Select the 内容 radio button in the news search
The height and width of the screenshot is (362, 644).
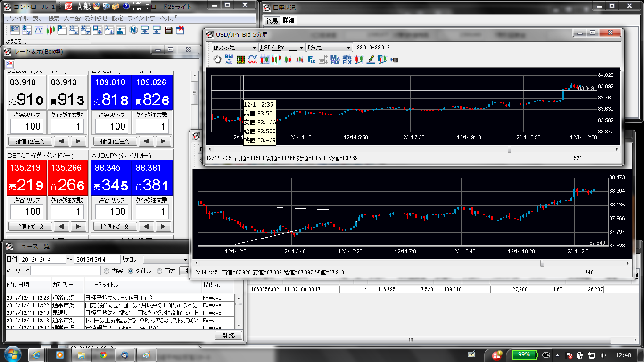coord(107,271)
